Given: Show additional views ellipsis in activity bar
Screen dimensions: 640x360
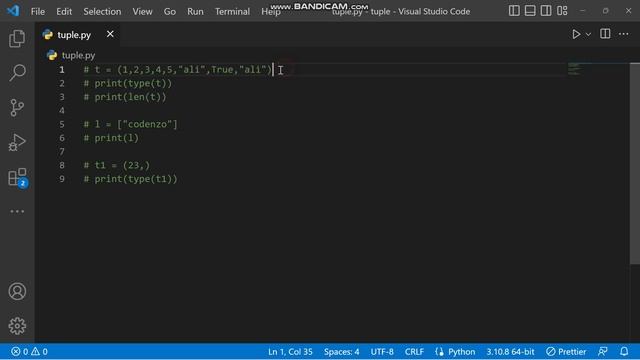Looking at the screenshot, I should (17, 211).
